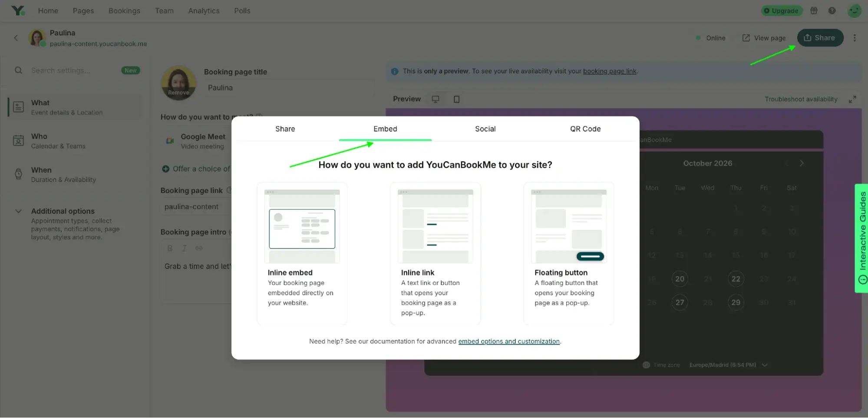Open the View page link
Screen dimensions: 868x418
[764, 38]
